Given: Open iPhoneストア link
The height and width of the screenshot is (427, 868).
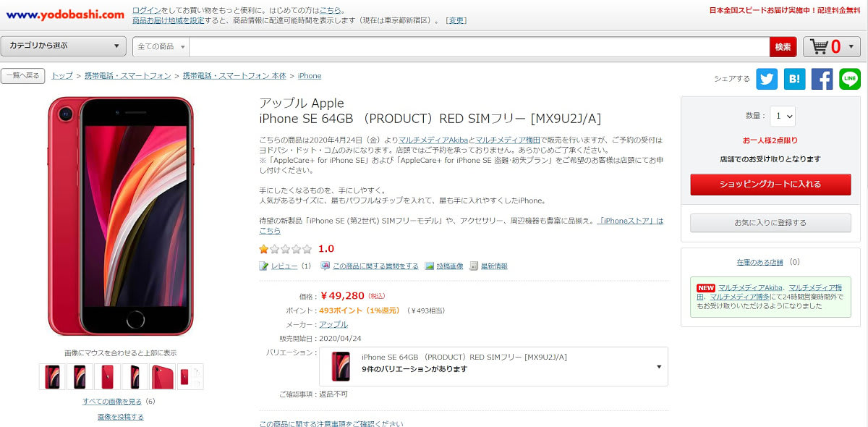Looking at the screenshot, I should pyautogui.click(x=631, y=221).
